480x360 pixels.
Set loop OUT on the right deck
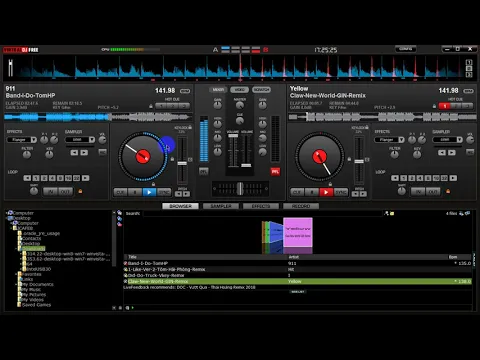point(433,192)
